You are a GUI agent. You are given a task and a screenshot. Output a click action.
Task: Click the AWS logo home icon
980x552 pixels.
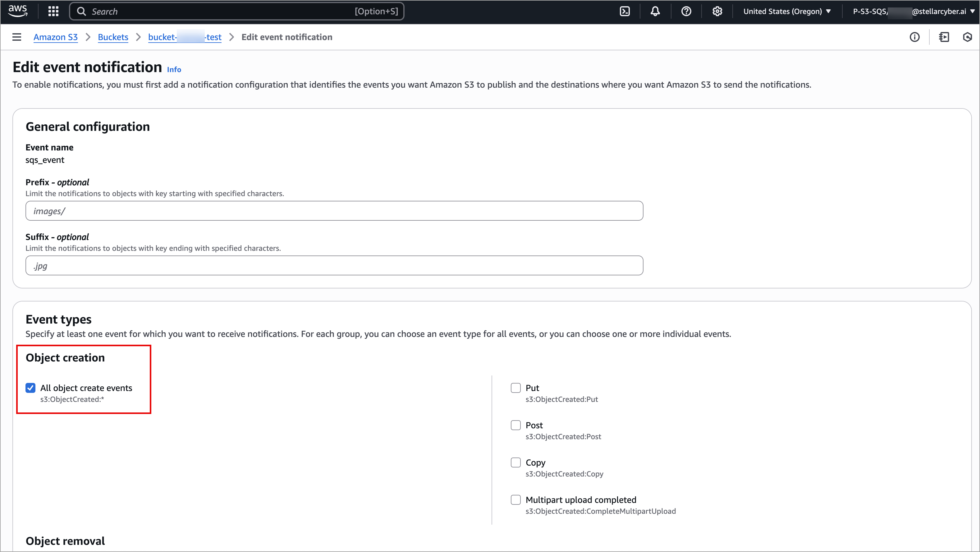[18, 11]
